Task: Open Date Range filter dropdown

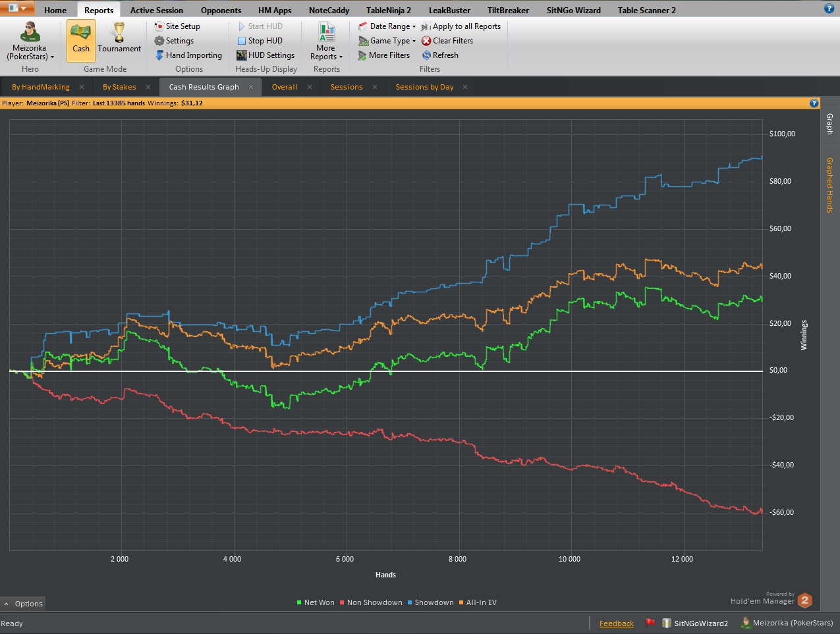Action: pos(387,26)
